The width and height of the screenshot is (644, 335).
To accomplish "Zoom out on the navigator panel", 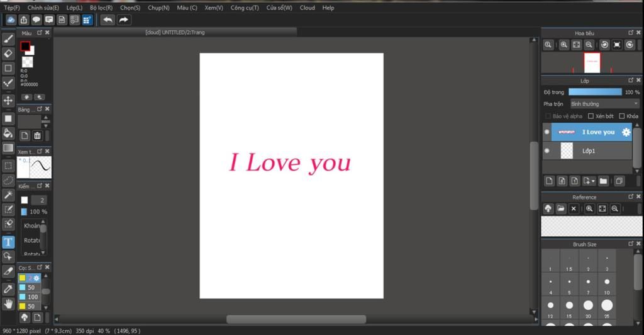I will coord(589,45).
